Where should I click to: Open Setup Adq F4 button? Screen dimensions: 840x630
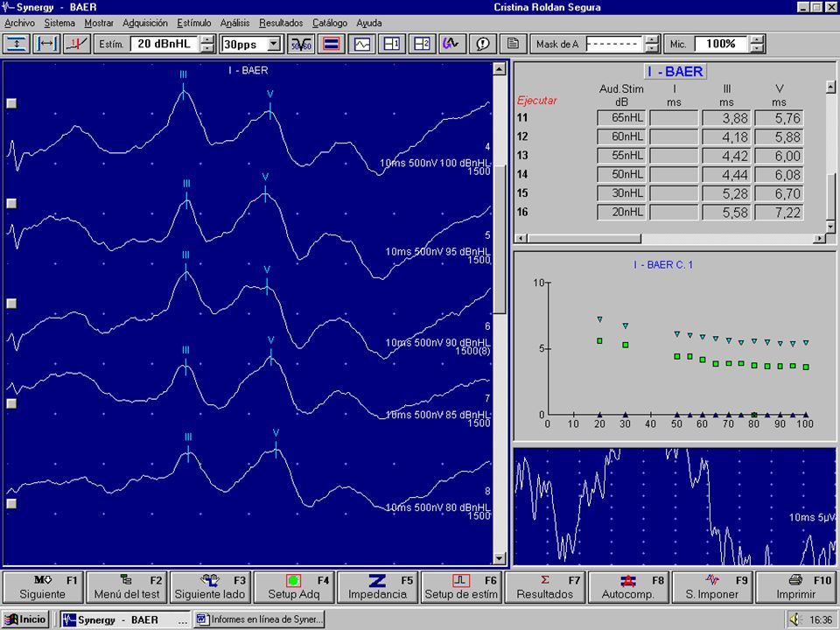coord(294,587)
